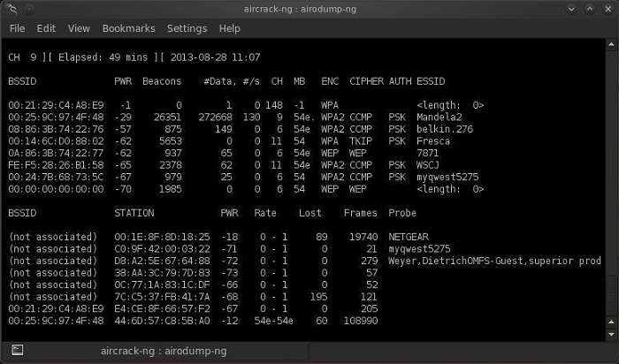The image size is (619, 364).
Task: Click the 26351 beacons value
Action: pyautogui.click(x=167, y=118)
